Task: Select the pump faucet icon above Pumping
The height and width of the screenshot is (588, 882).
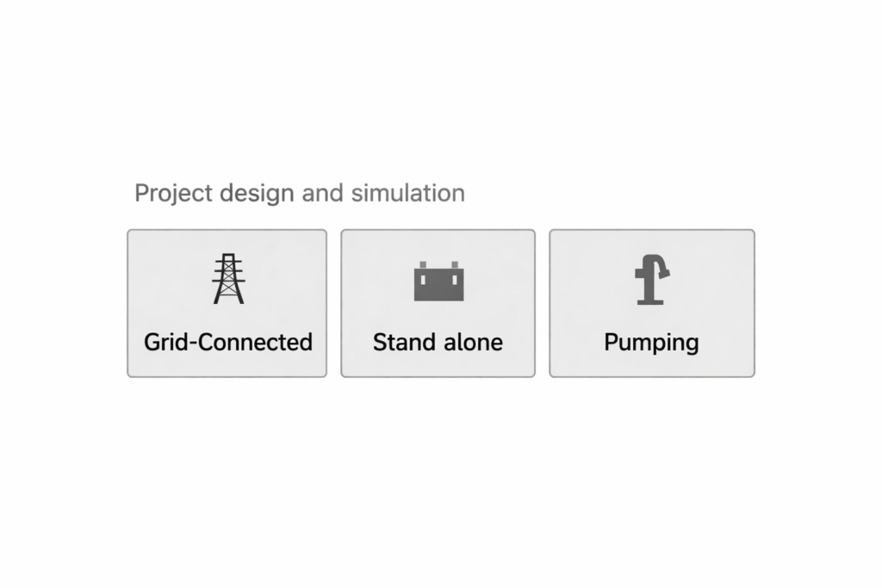Action: [652, 280]
